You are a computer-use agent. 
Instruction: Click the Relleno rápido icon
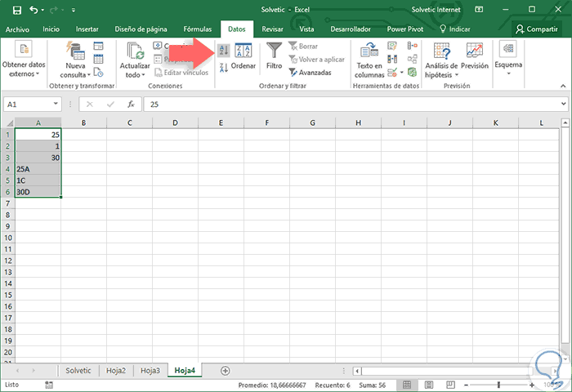pyautogui.click(x=392, y=46)
